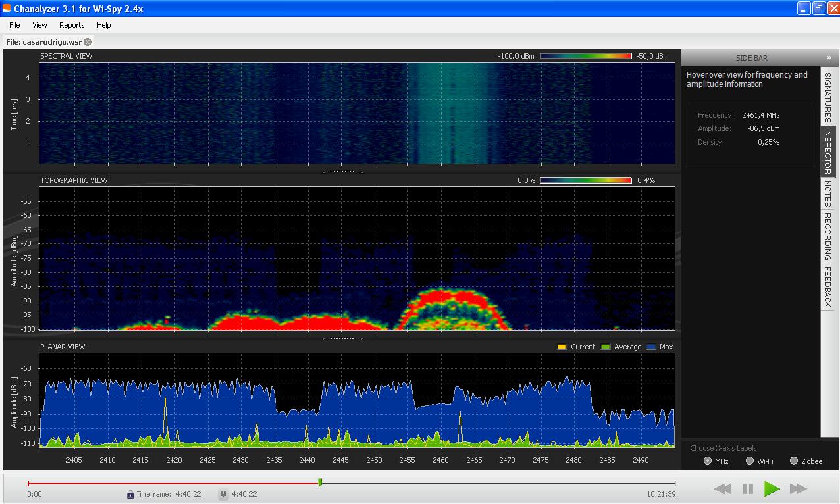Open the File menu
Screen dimensions: 840x504
coord(14,25)
